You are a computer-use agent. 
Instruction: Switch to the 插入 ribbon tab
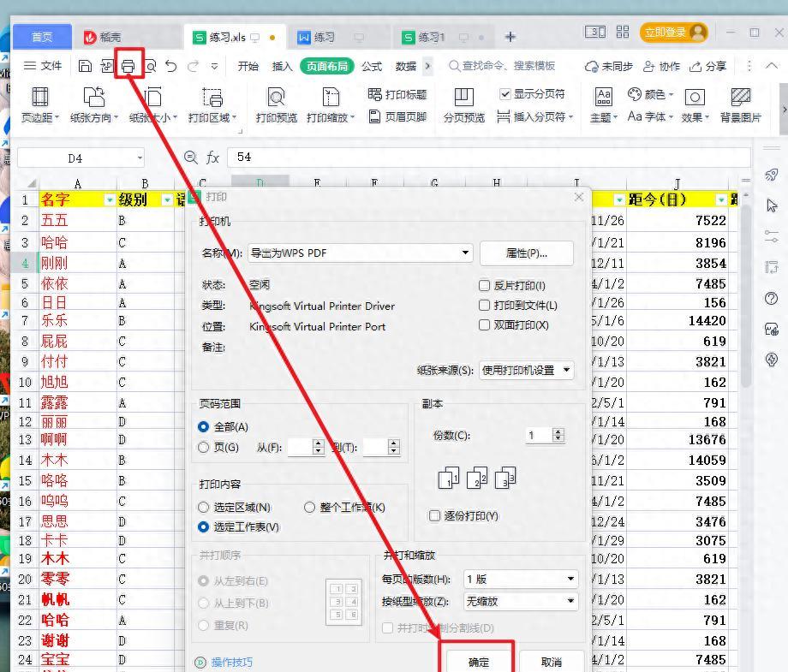point(282,66)
